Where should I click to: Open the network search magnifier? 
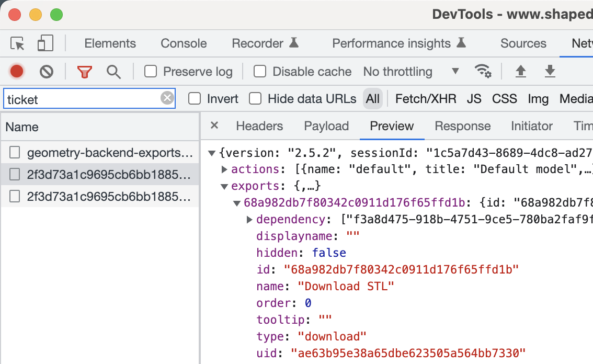click(x=113, y=72)
